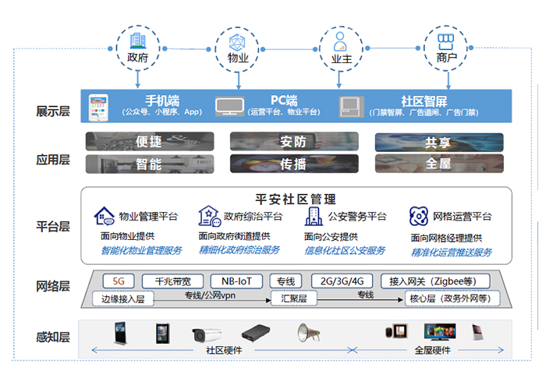The height and width of the screenshot is (392, 546).
Task: Open the 共享 application tile
Action: 439,143
